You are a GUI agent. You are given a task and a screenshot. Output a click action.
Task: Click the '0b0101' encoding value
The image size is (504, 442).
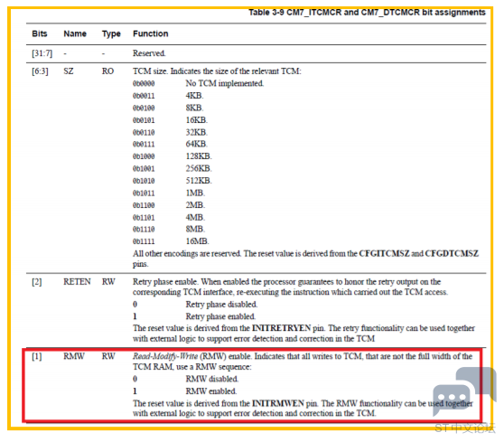click(x=144, y=120)
